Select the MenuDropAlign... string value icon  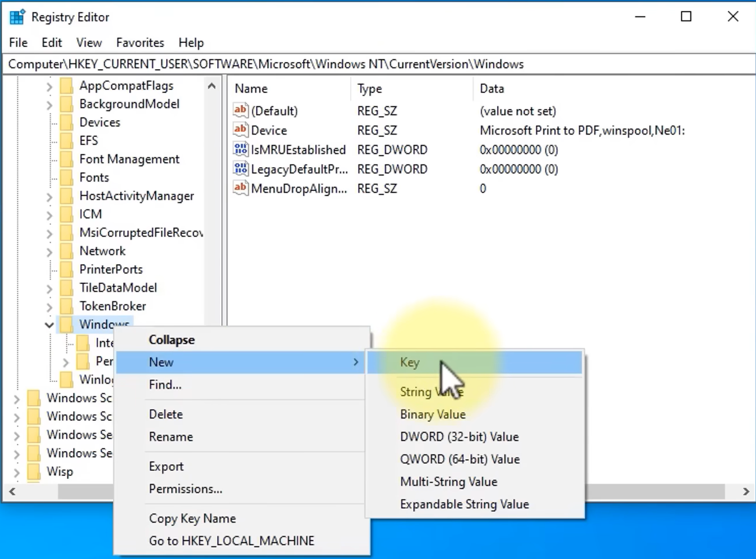(x=240, y=188)
